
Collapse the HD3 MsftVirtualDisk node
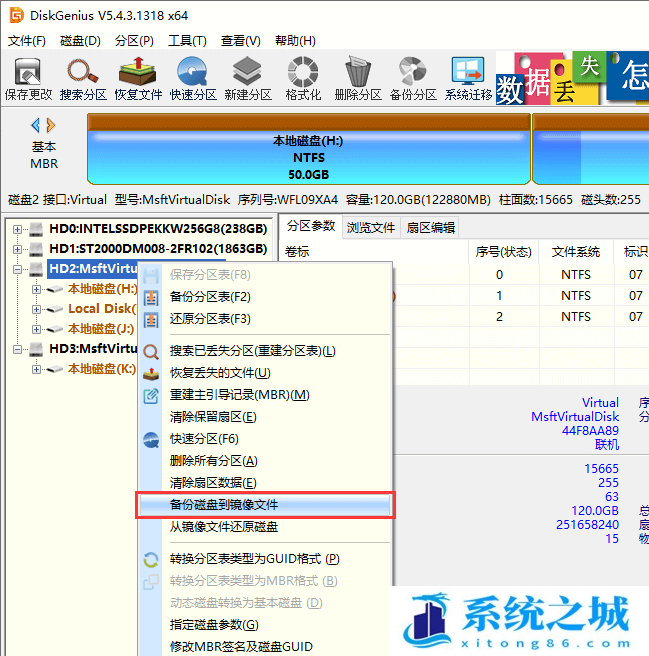pyautogui.click(x=17, y=349)
